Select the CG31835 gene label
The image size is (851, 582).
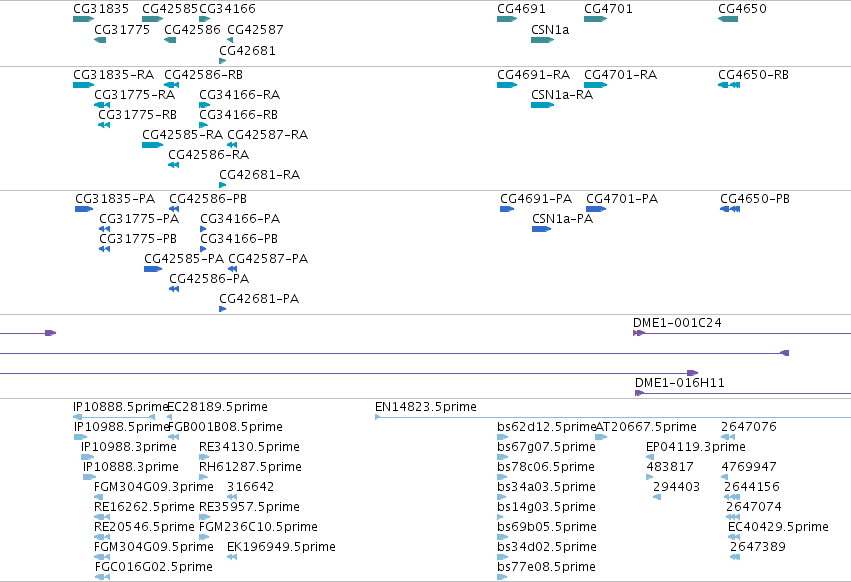[x=101, y=9]
